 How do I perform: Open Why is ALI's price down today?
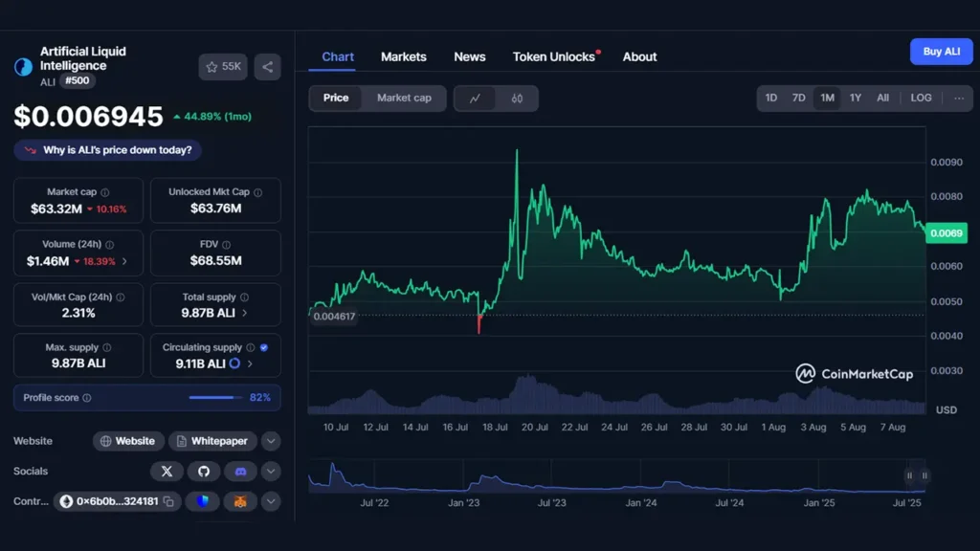pos(107,150)
